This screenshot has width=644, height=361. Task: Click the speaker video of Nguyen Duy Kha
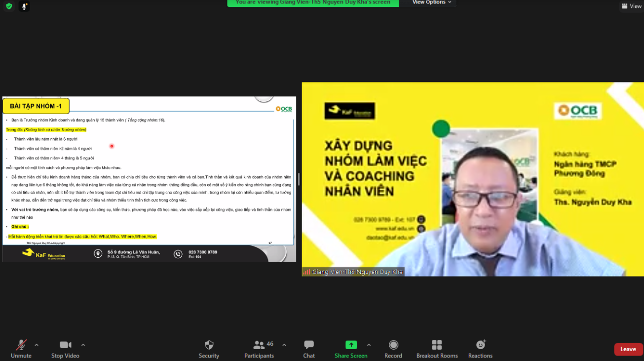pyautogui.click(x=473, y=179)
